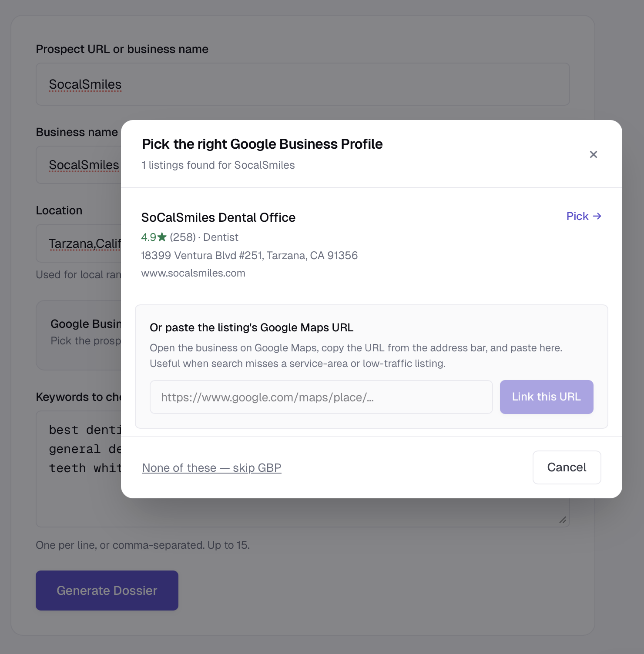
Task: Click the arrow icon next to Pick
Action: click(597, 216)
